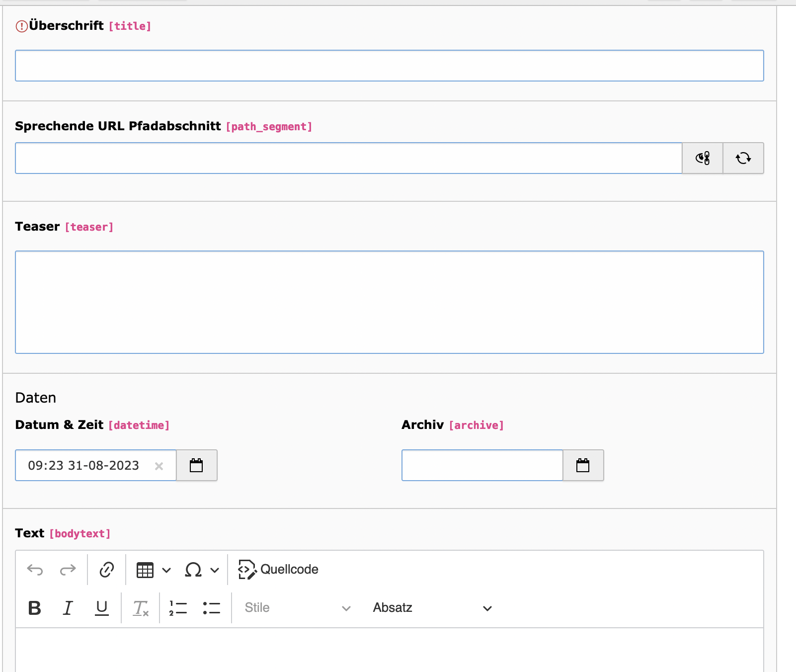Switch to Quellcode source view

(x=278, y=570)
